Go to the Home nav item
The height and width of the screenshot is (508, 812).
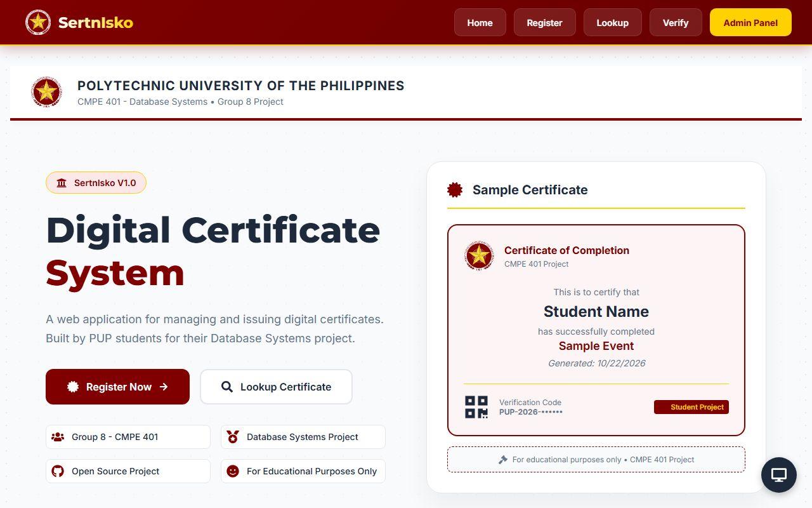tap(480, 22)
